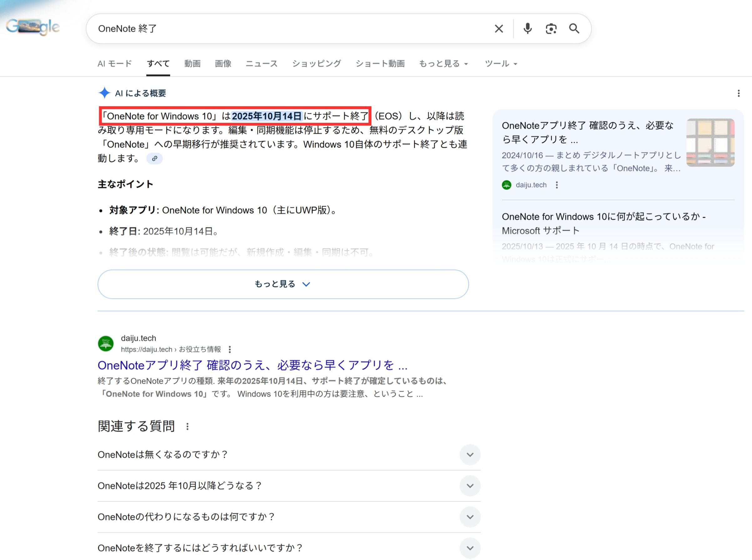Expand 'OneNoteの代わりになるものは何ですか？' question
752x560 pixels.
pos(470,517)
